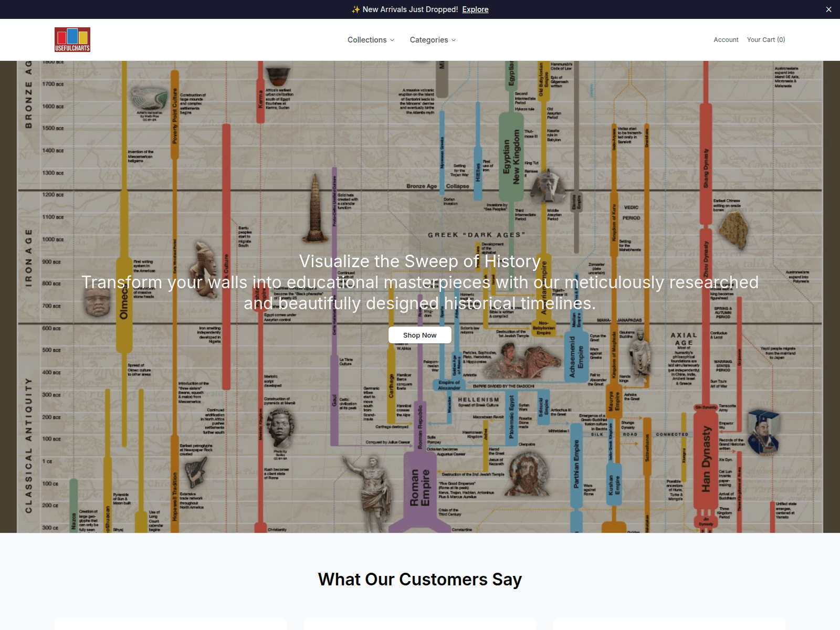
Task: Go to the Account page
Action: 726,40
